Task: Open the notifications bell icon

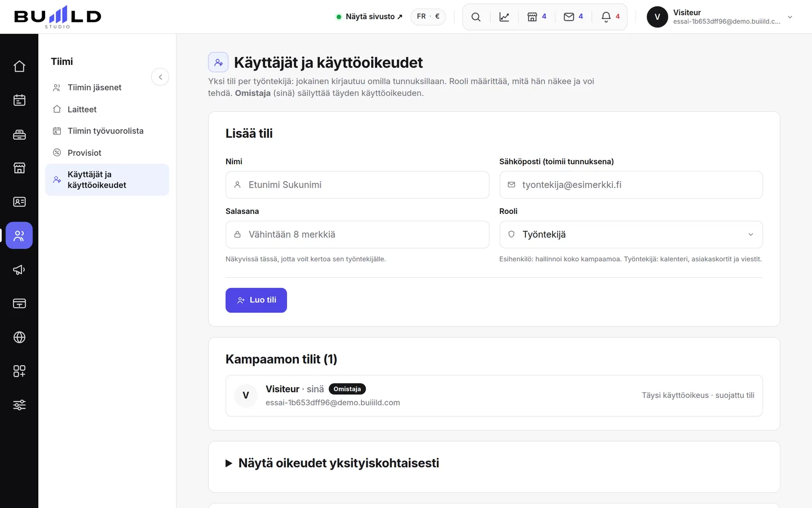Action: (x=611, y=17)
